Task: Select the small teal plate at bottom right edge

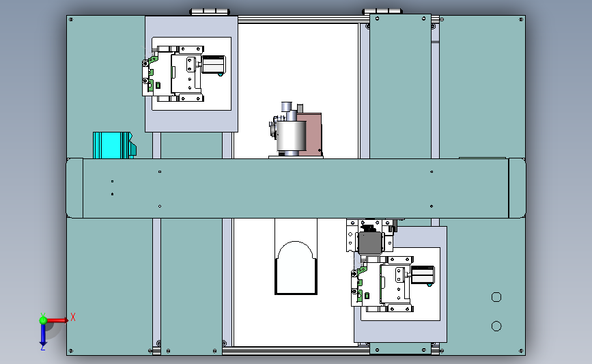Action: pyautogui.click(x=400, y=348)
